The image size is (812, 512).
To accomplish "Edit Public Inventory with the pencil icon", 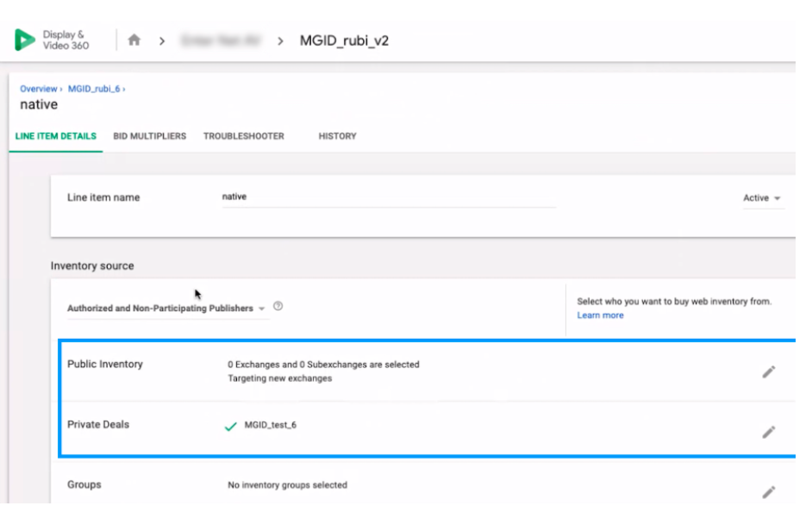I will 768,372.
